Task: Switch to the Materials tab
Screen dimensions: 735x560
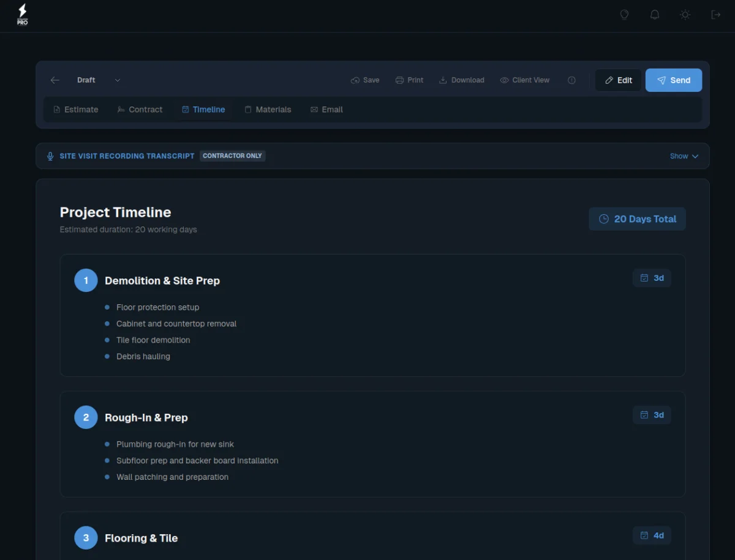Action: [268, 110]
